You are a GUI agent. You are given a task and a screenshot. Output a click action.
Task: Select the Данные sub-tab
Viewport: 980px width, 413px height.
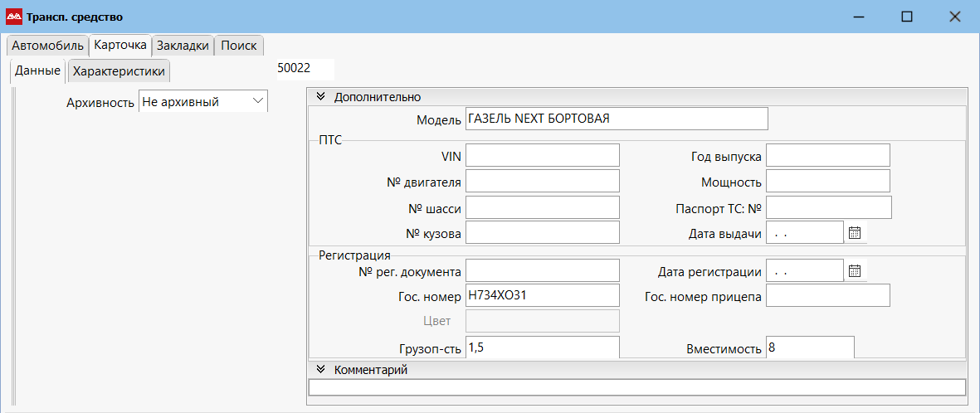pos(37,70)
